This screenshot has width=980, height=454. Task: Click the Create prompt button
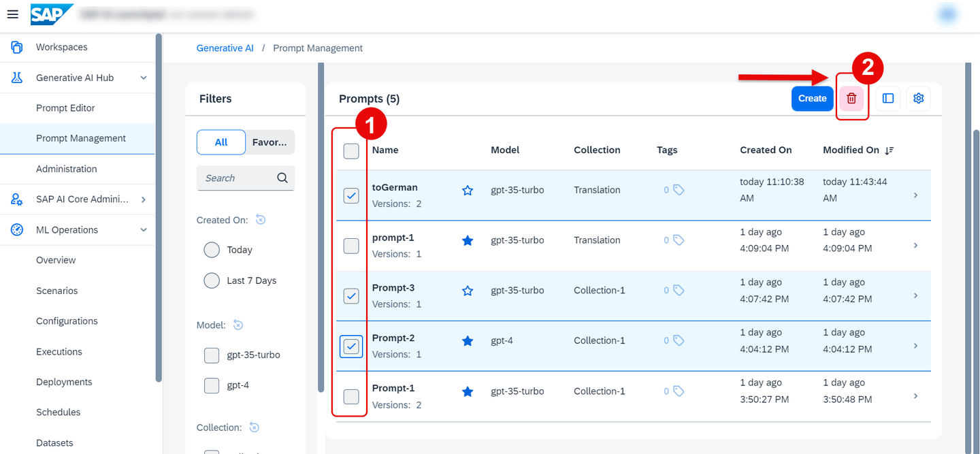[x=813, y=99]
